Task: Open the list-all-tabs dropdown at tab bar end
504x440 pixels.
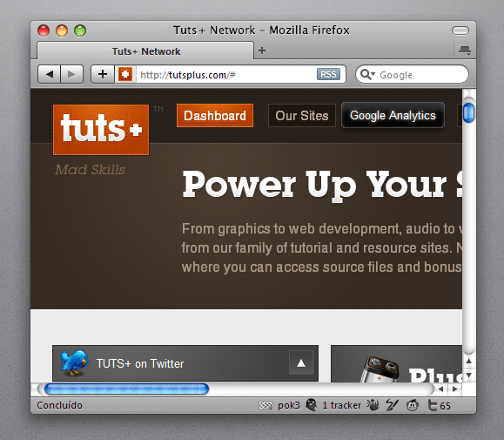Action: click(x=465, y=51)
